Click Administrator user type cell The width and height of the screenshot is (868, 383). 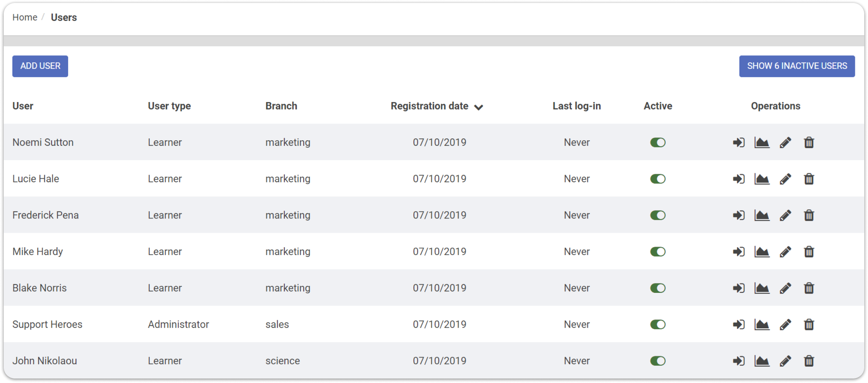click(x=178, y=324)
